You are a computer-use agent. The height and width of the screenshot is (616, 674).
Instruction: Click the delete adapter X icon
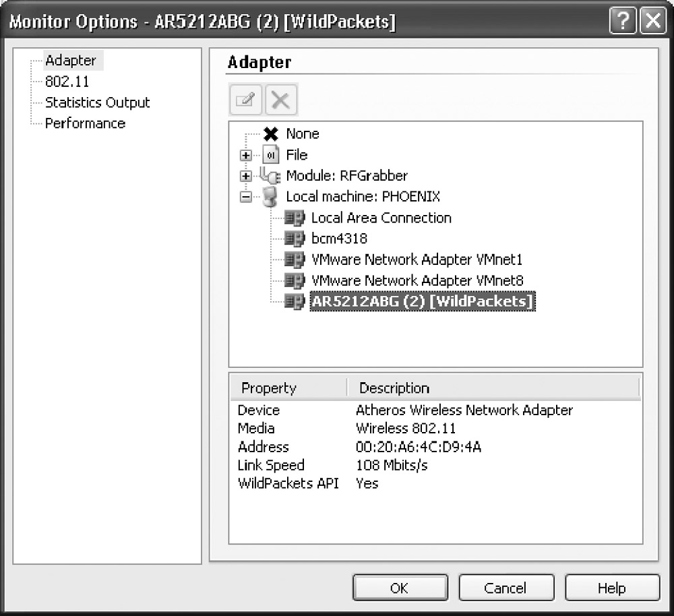(x=281, y=100)
